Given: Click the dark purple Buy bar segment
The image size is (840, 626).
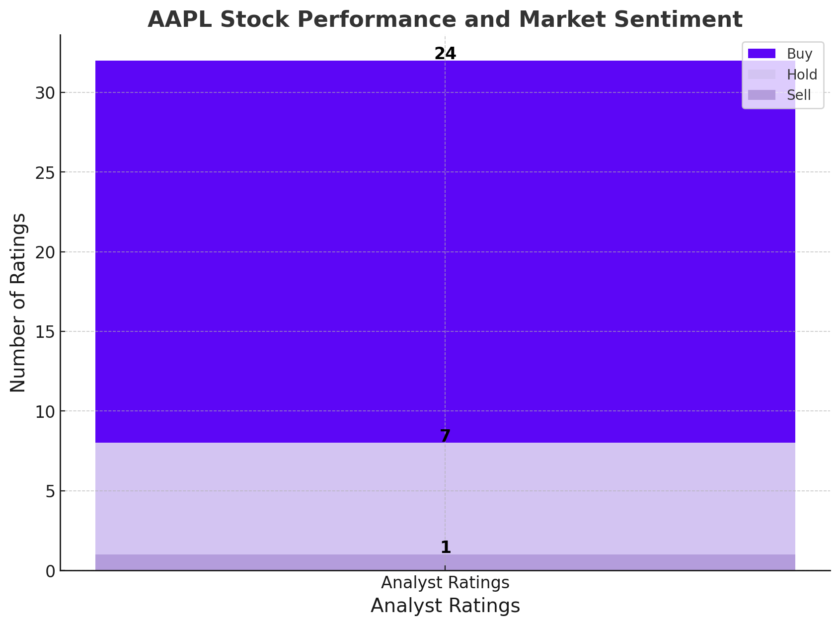Looking at the screenshot, I should pyautogui.click(x=445, y=251).
